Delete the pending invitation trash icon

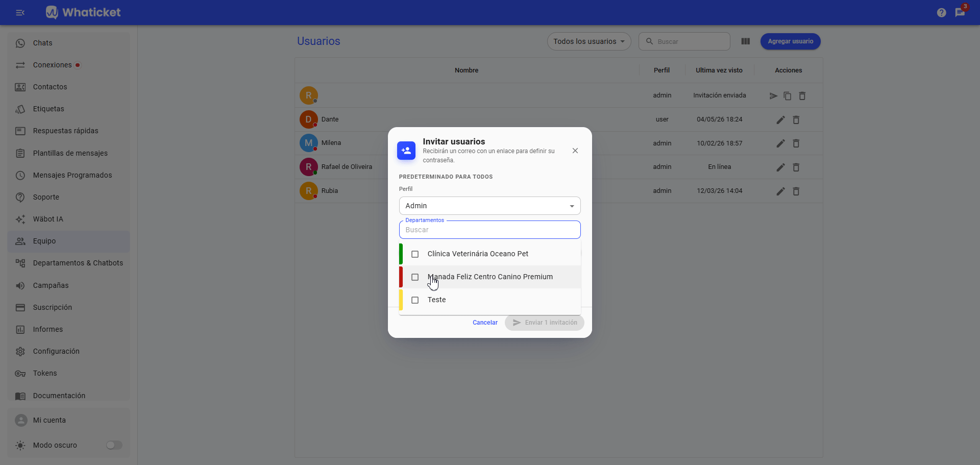pyautogui.click(x=802, y=96)
